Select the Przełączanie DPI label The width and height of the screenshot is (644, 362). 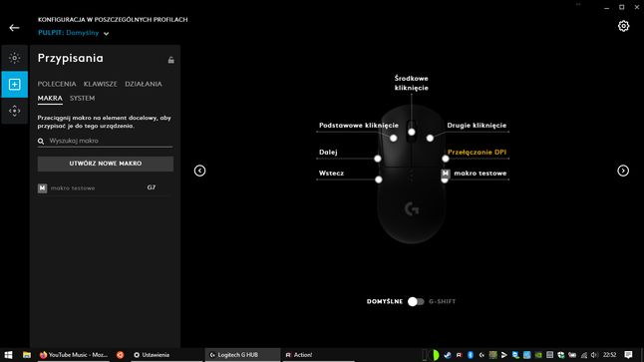pyautogui.click(x=477, y=152)
